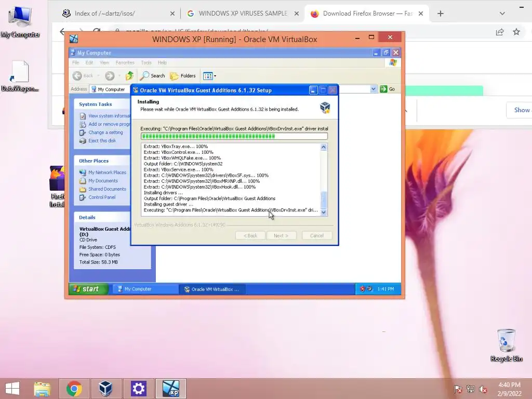532x399 pixels.
Task: Launch File Explorer from host taskbar
Action: [x=42, y=389]
